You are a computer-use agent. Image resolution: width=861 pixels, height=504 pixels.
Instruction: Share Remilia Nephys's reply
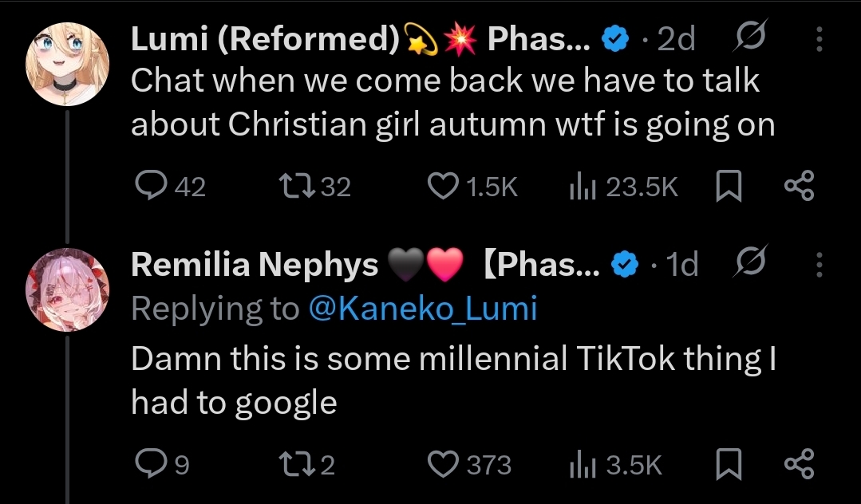coord(799,464)
